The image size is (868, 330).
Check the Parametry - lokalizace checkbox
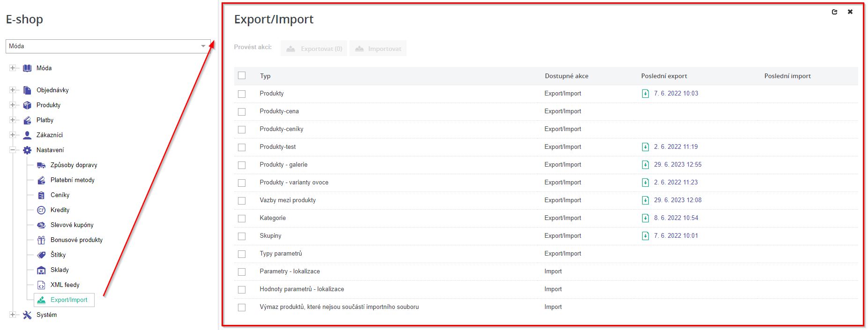[x=242, y=272]
